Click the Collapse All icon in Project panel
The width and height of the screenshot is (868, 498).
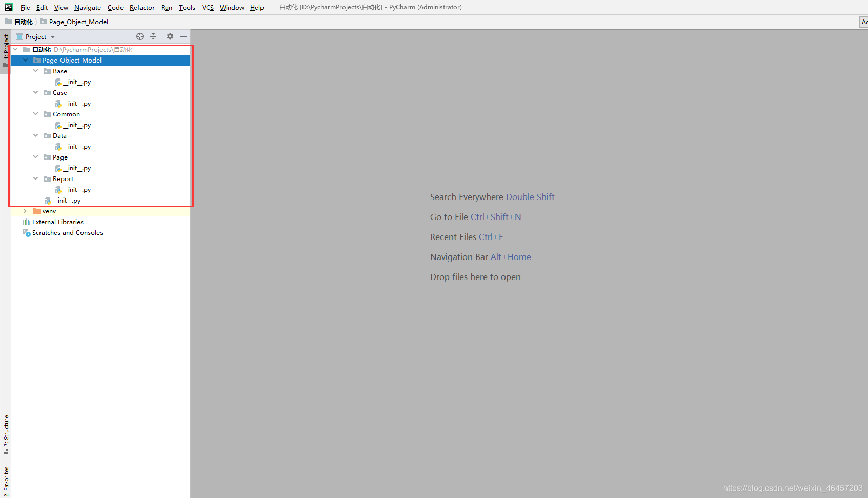click(153, 36)
